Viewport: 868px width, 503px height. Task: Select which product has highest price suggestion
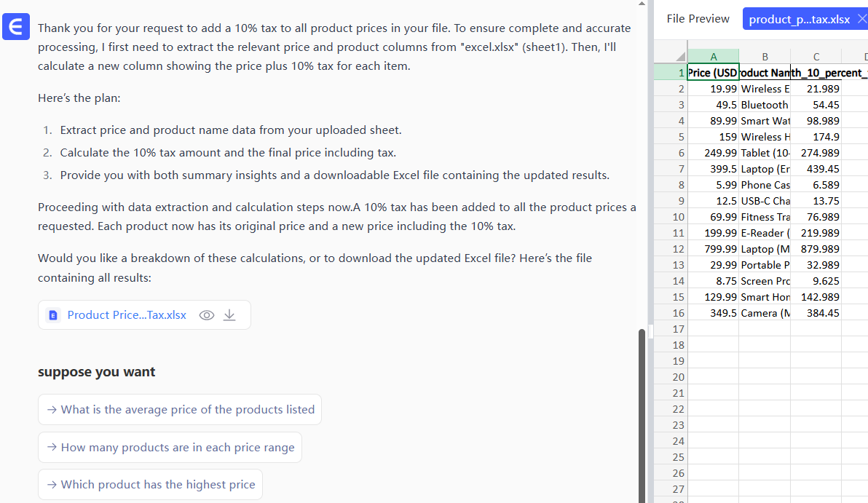point(150,485)
